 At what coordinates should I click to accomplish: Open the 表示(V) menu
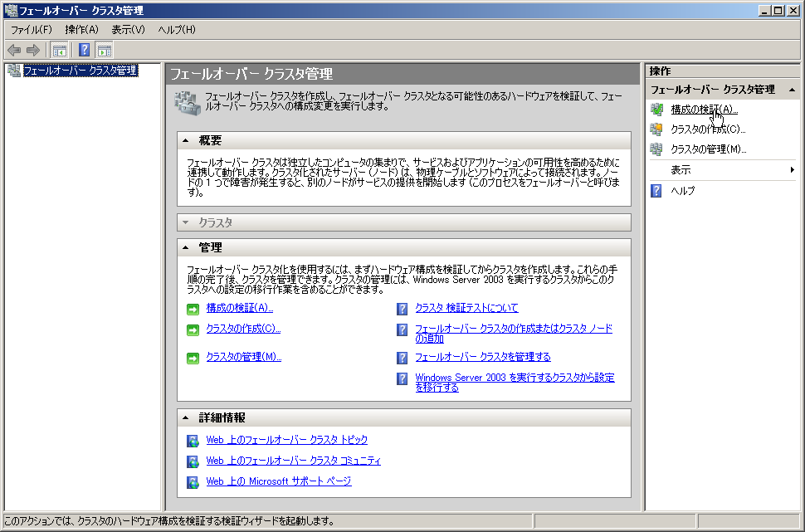(x=129, y=30)
